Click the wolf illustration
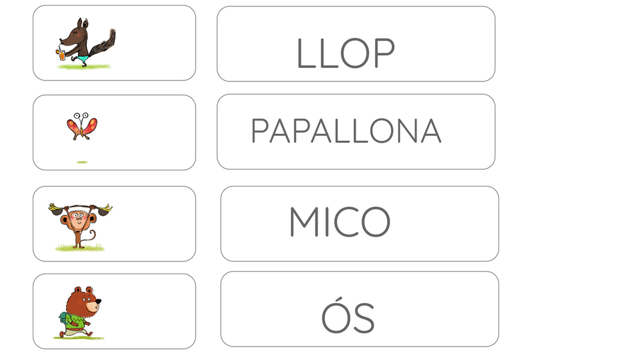The image size is (644, 362). point(85,43)
